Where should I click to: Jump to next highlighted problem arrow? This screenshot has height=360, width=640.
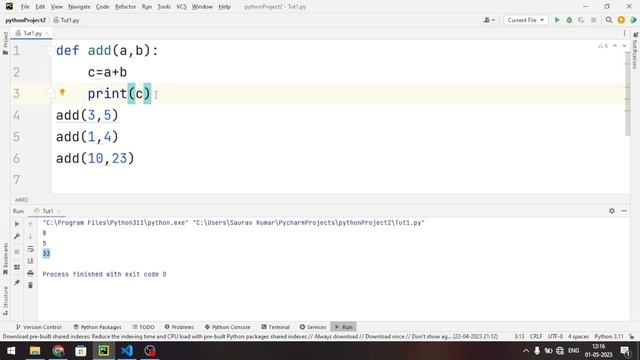point(624,46)
